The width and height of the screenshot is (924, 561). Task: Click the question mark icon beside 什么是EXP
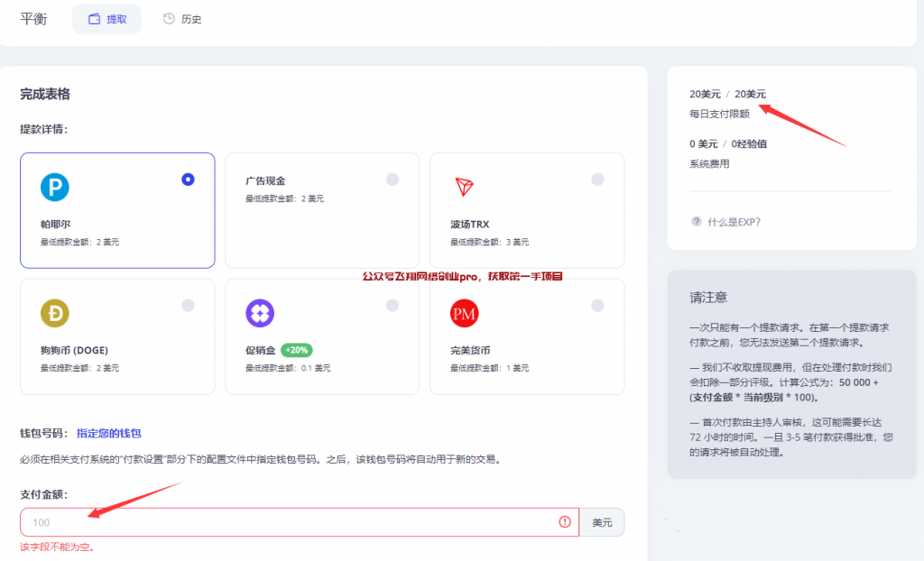696,222
